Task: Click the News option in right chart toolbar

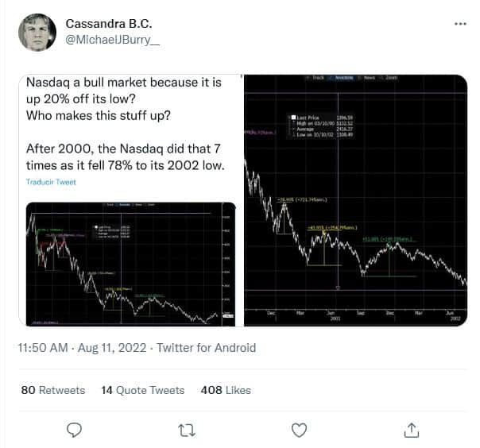Action: [367, 78]
